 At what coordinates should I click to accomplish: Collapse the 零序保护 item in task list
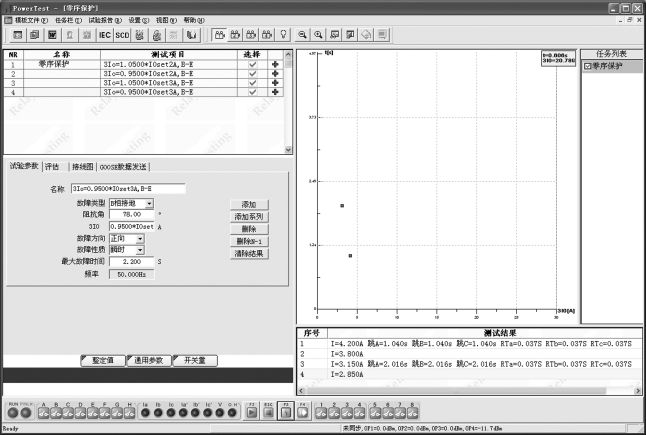[x=587, y=65]
